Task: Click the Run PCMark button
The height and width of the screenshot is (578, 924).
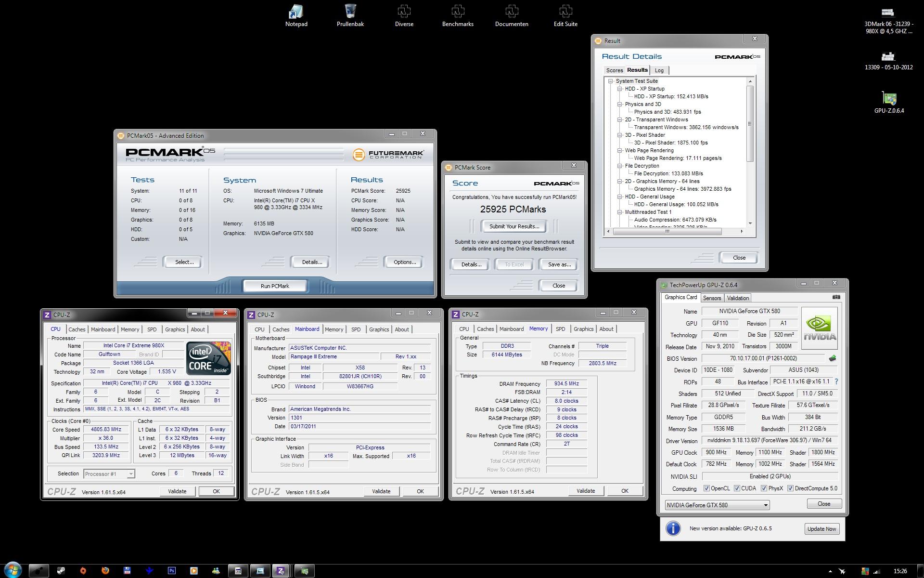Action: click(x=275, y=286)
